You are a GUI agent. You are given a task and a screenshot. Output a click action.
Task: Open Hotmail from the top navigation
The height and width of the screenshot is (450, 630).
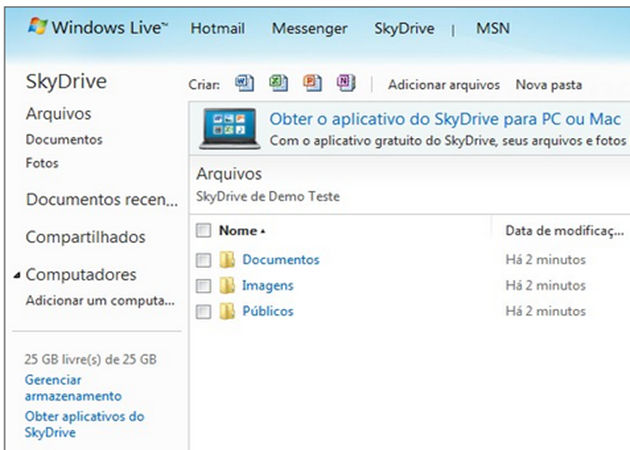[219, 29]
